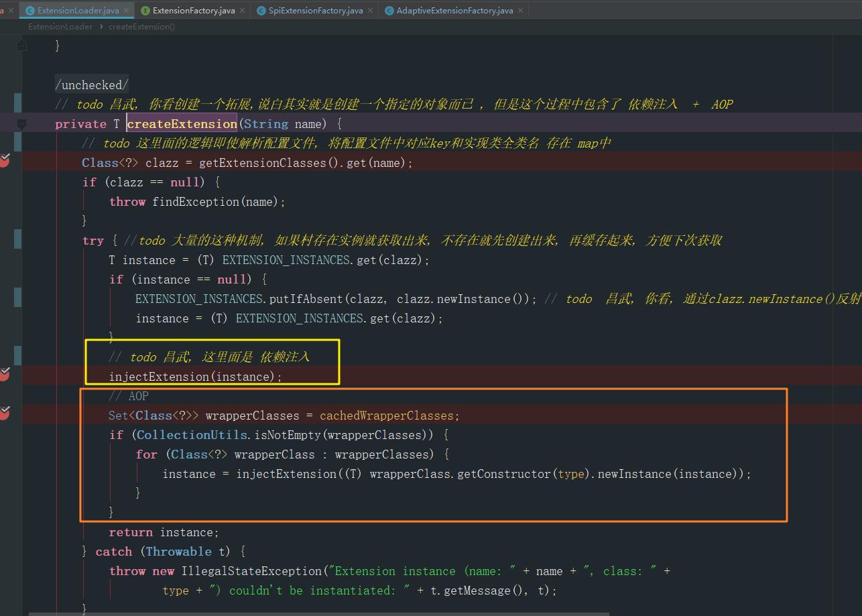Toggle breakpoint on the injectExtension(instance) line
The image size is (862, 616).
(5, 375)
